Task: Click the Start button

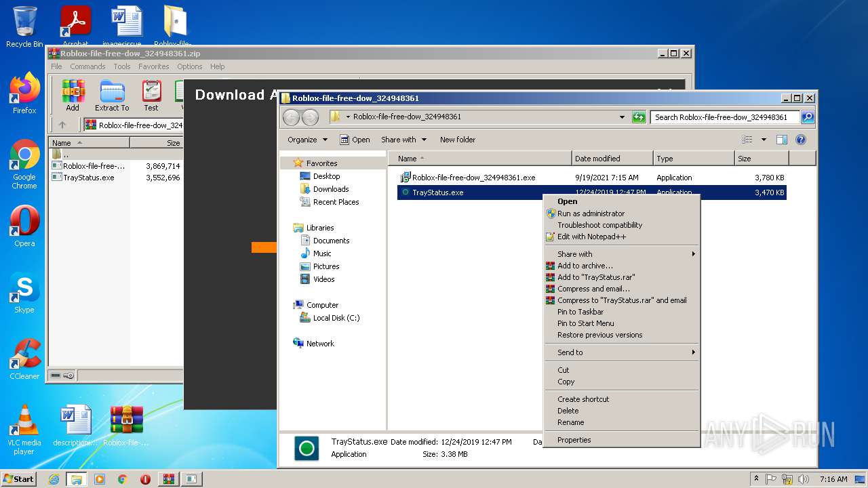Action: coord(19,479)
